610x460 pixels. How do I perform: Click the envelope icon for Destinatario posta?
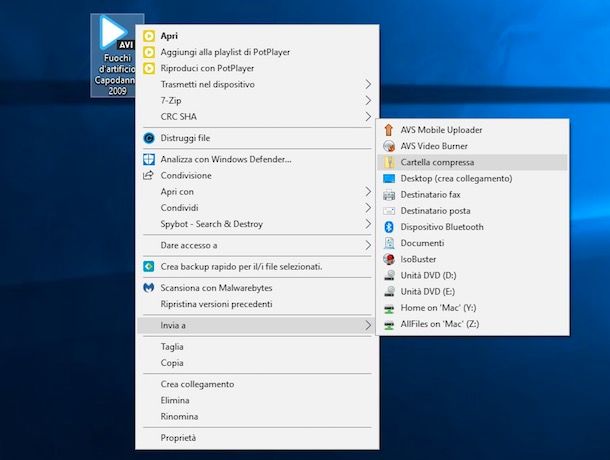click(x=389, y=211)
